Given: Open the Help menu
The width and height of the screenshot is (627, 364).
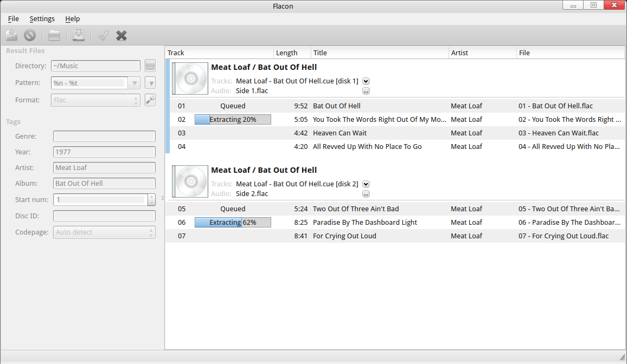Looking at the screenshot, I should tap(72, 19).
